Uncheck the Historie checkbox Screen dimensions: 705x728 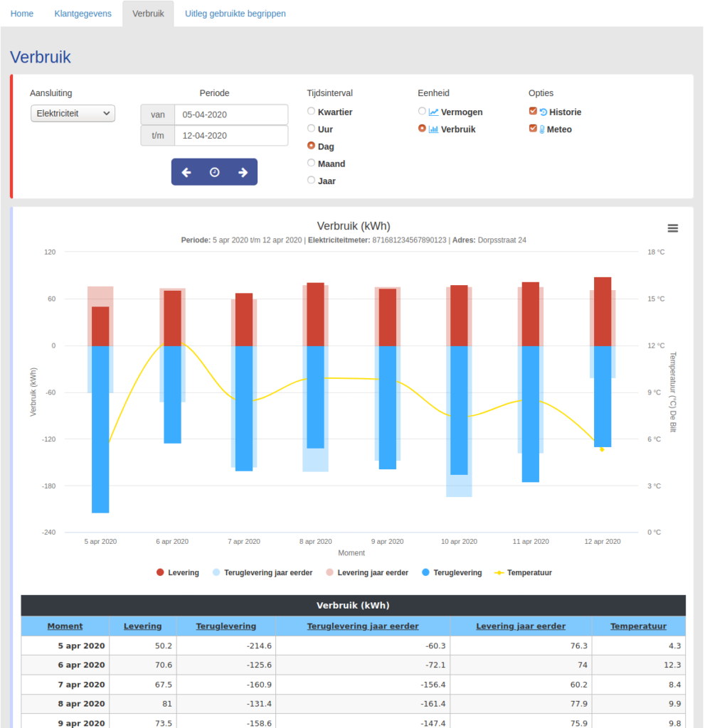pos(533,112)
